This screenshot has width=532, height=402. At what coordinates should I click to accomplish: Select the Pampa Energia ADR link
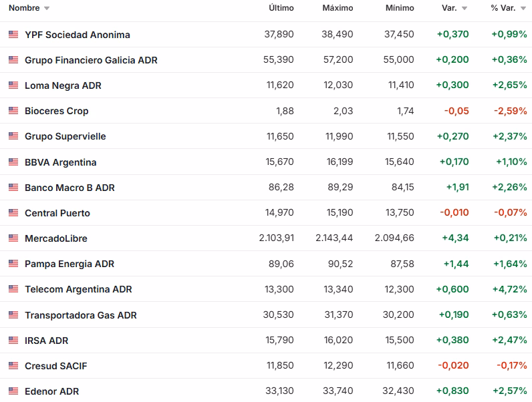click(70, 264)
